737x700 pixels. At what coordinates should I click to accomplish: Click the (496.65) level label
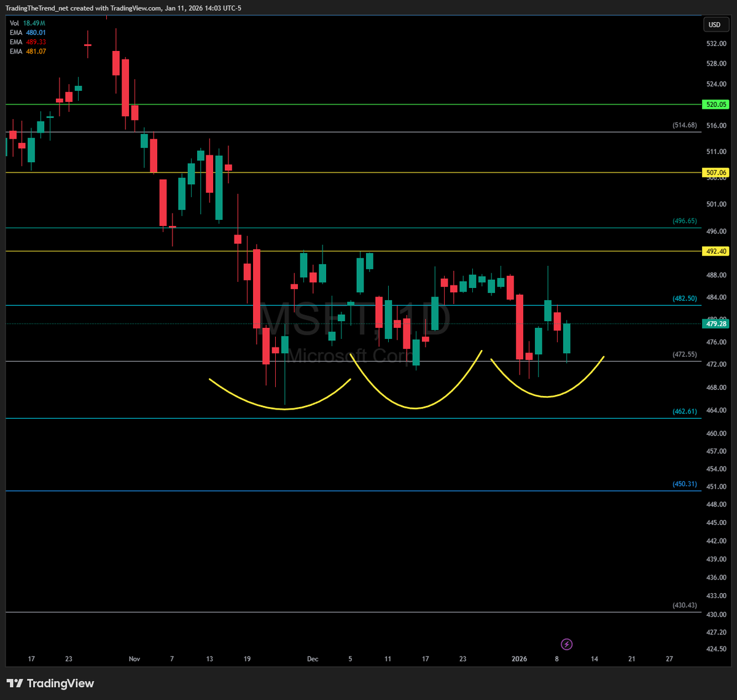(x=685, y=221)
